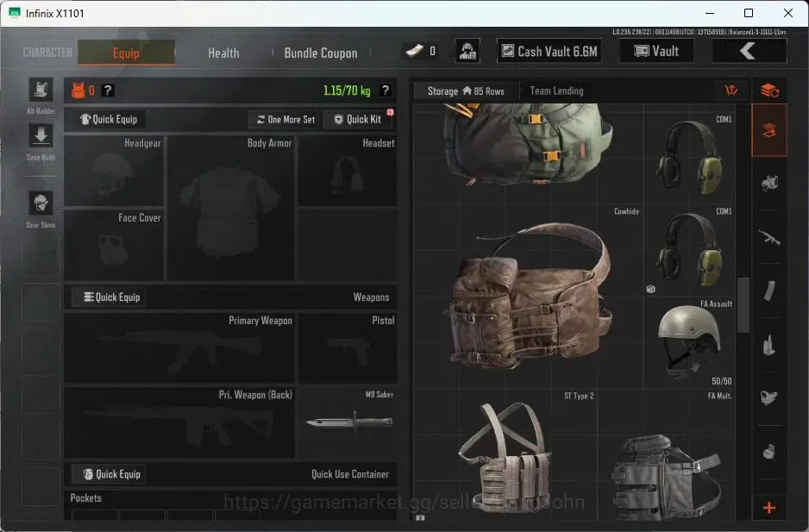Image resolution: width=809 pixels, height=532 pixels.
Task: Select the grenade category filter
Action: 769,452
